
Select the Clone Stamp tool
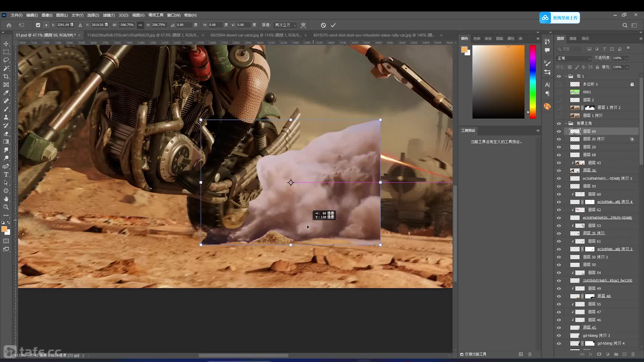[6, 117]
